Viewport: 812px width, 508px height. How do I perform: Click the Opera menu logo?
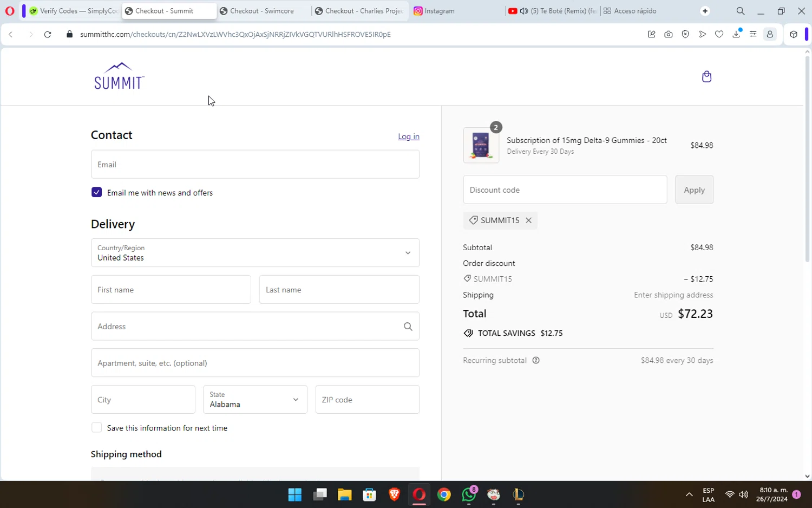[x=10, y=11]
